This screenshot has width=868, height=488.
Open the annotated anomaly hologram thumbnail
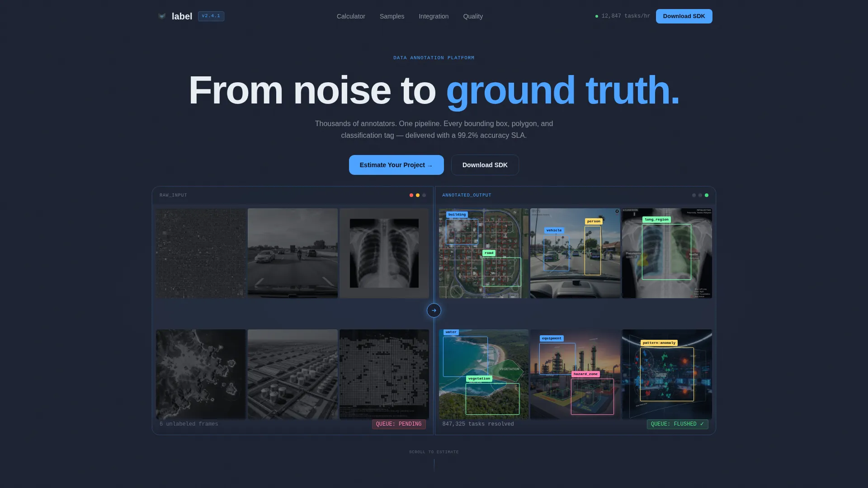[x=667, y=374]
